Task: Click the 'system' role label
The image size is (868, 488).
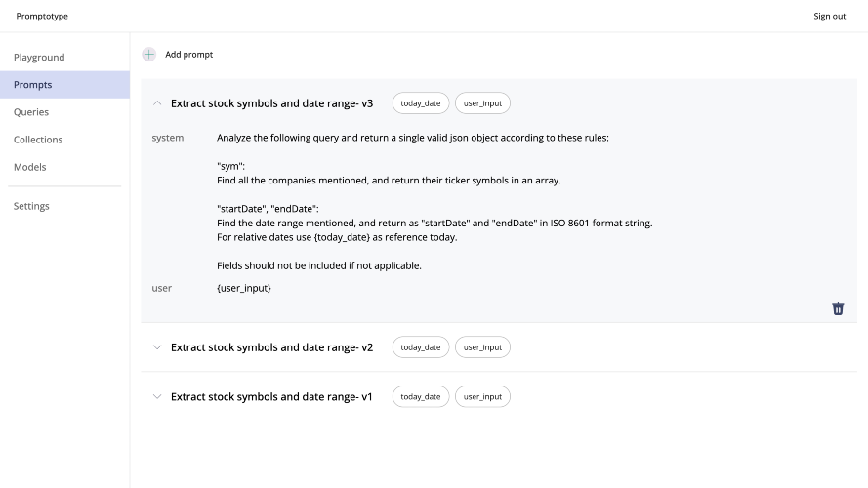Action: pyautogui.click(x=168, y=138)
